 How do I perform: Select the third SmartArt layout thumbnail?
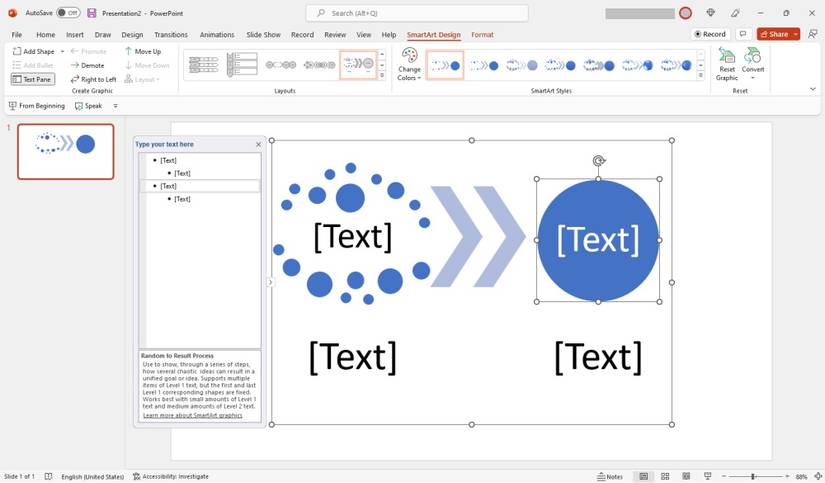280,65
